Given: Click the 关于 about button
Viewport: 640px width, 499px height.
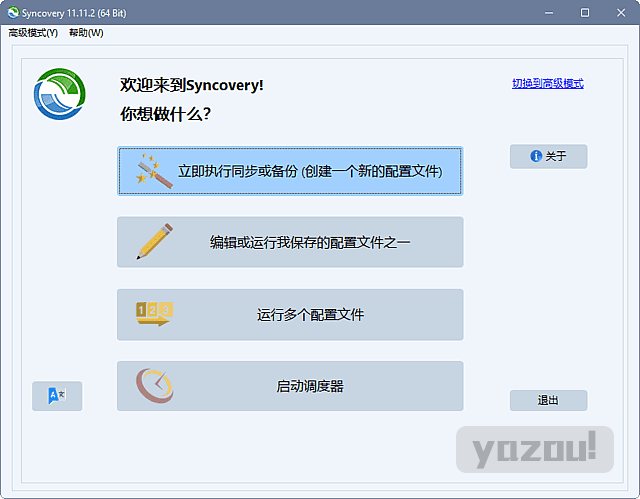Looking at the screenshot, I should click(x=549, y=156).
